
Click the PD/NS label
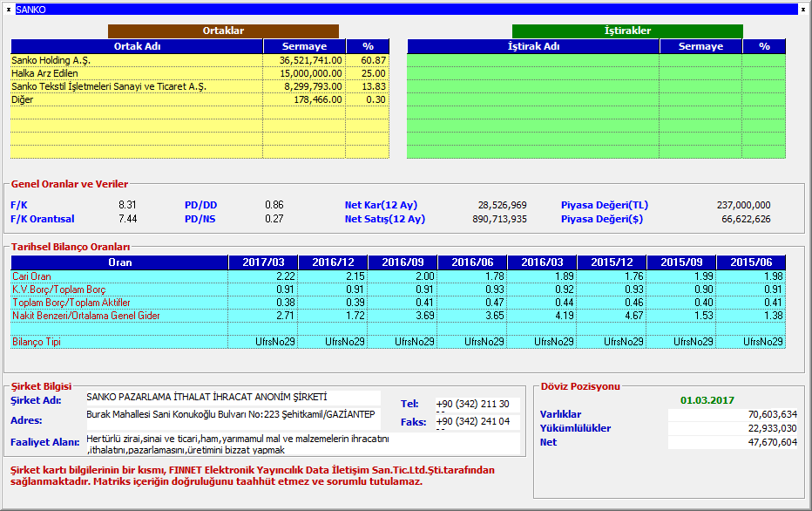(200, 219)
